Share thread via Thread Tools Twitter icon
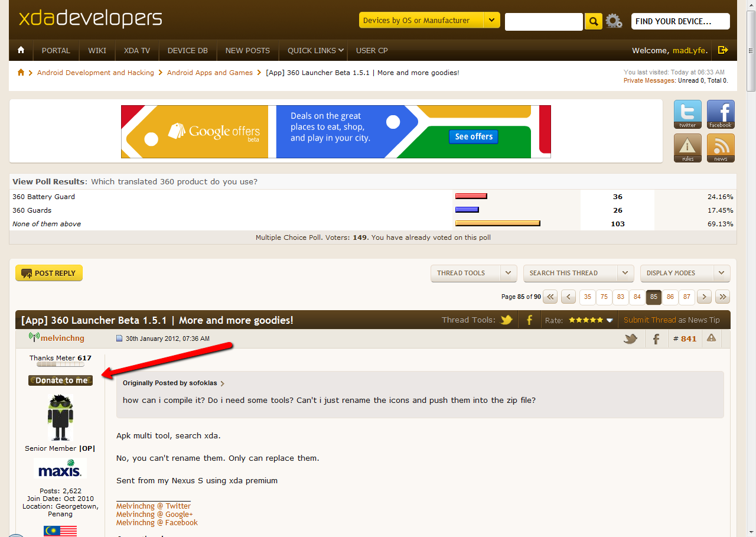The width and height of the screenshot is (756, 537). pos(506,320)
